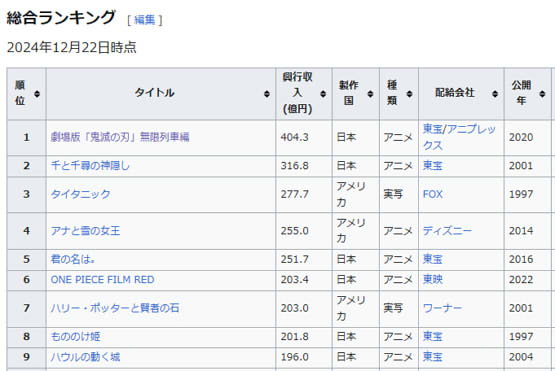Open 千と千尋の神隠し movie link
The width and height of the screenshot is (555, 371).
tap(90, 166)
